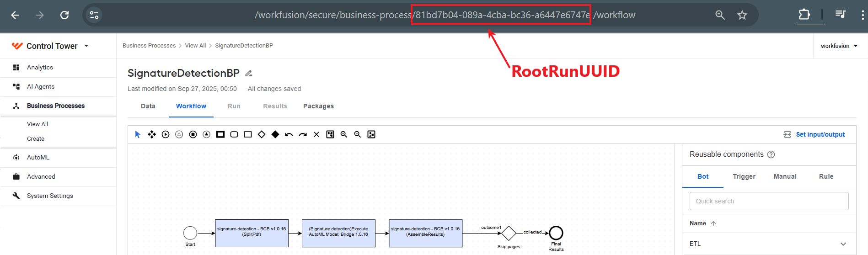Click Set input/output link
The image size is (868, 255).
pos(814,134)
